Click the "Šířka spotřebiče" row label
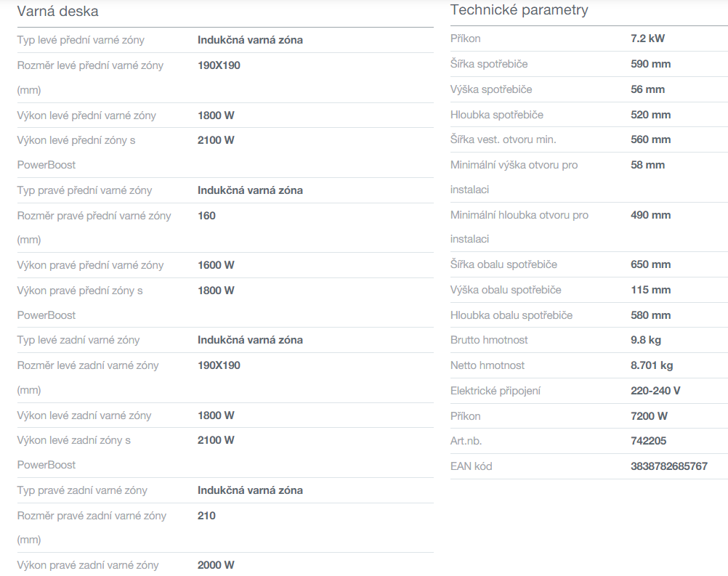Screen dimensions: 728x576 [489, 64]
